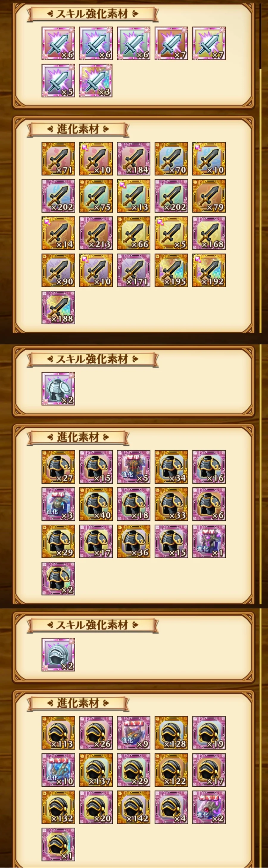Screen dimensions: 268x868
Task: Select the purple 進化 armor monster ×1
Action: (209, 542)
